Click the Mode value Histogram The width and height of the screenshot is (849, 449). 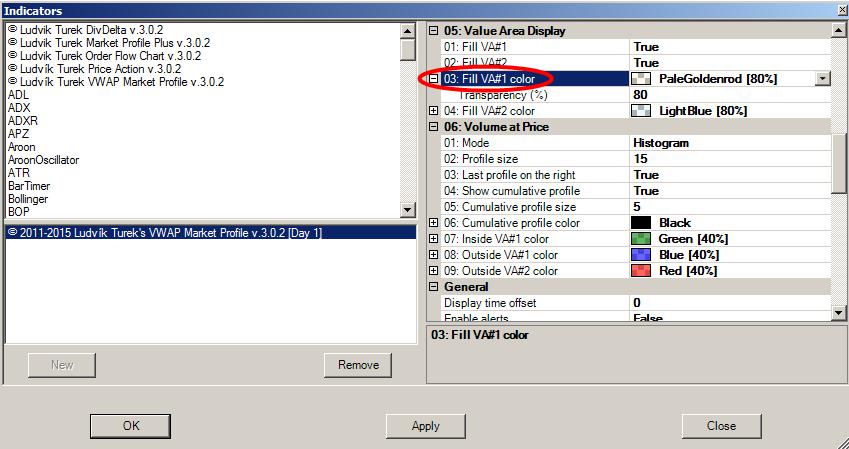(x=729, y=143)
